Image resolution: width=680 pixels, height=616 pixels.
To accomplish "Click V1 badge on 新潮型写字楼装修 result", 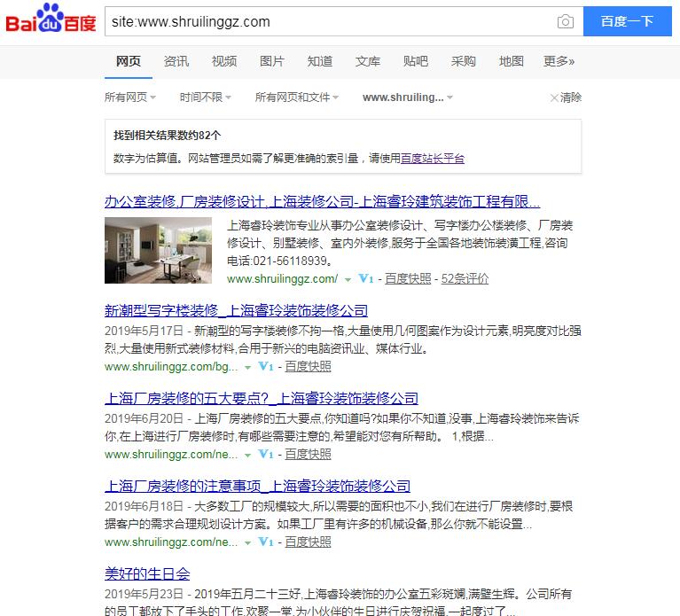I will [x=266, y=367].
